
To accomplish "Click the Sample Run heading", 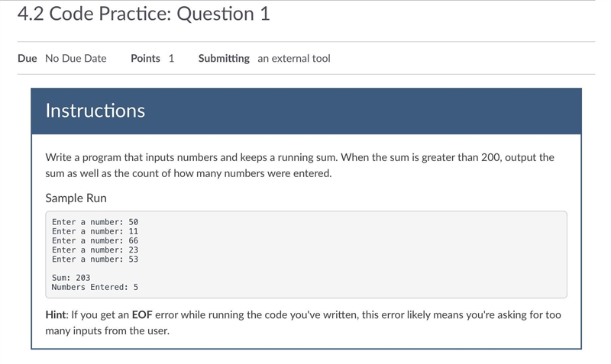I will [x=76, y=198].
